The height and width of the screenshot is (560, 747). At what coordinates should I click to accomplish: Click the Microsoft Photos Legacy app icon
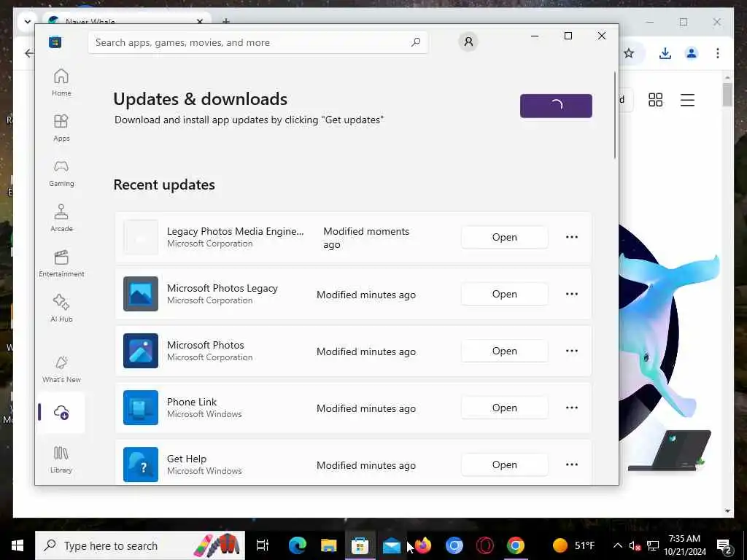click(x=141, y=294)
